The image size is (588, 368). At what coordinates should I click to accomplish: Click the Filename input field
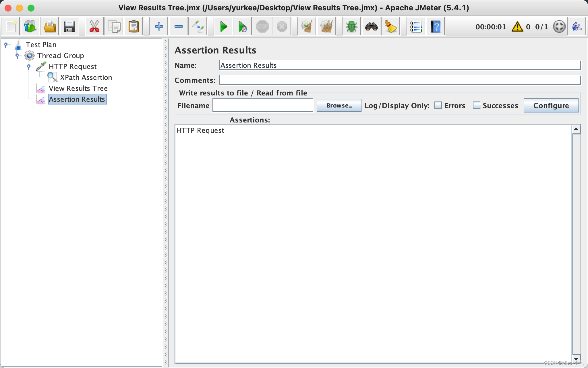[x=263, y=106]
